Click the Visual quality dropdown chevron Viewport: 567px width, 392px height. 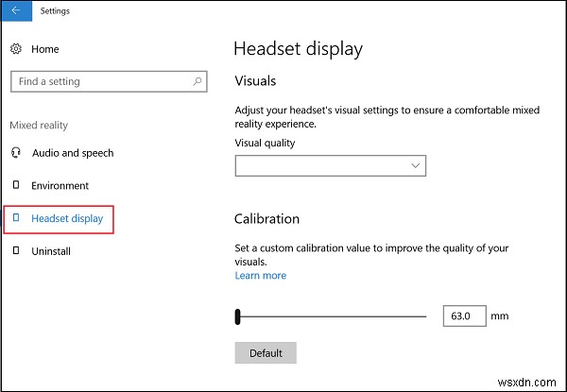[x=415, y=165]
